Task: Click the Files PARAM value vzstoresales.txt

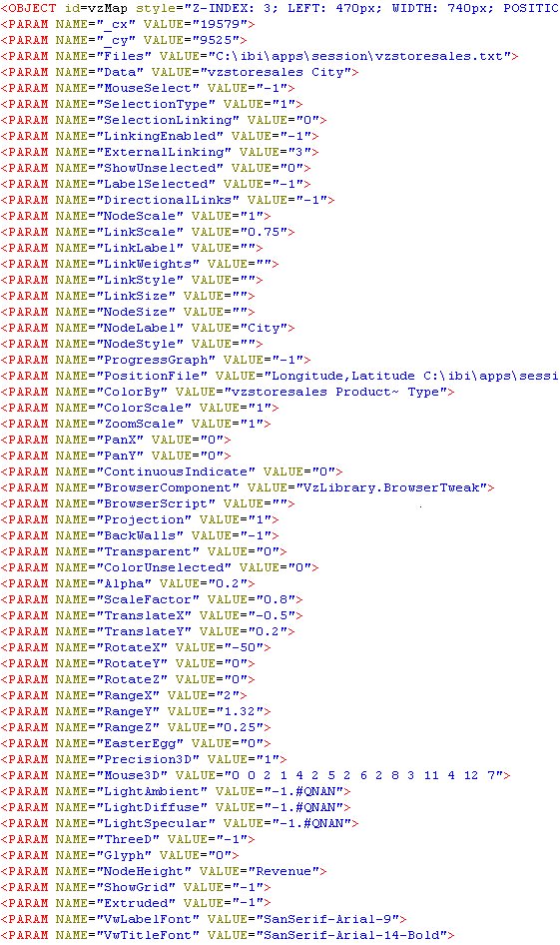Action: 360,56
